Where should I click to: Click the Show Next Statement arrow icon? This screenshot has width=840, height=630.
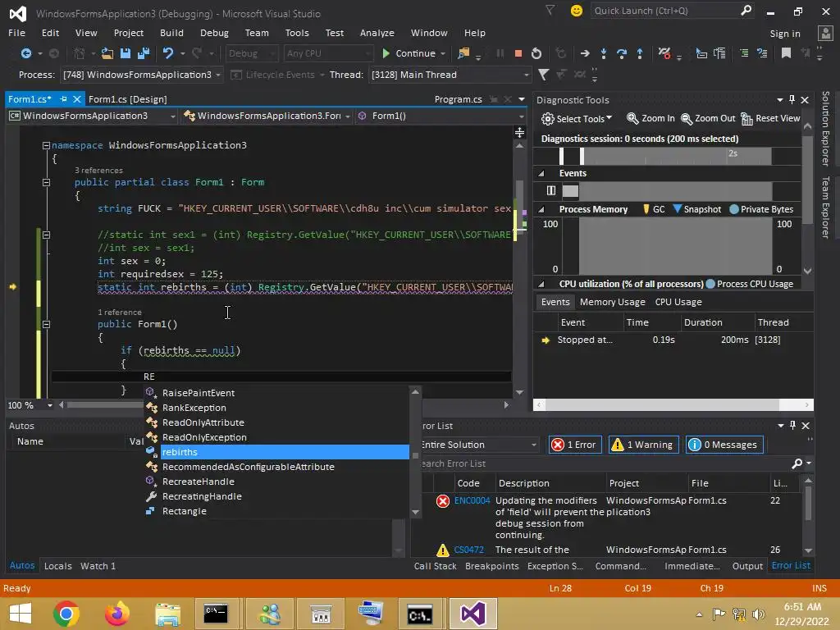click(585, 53)
